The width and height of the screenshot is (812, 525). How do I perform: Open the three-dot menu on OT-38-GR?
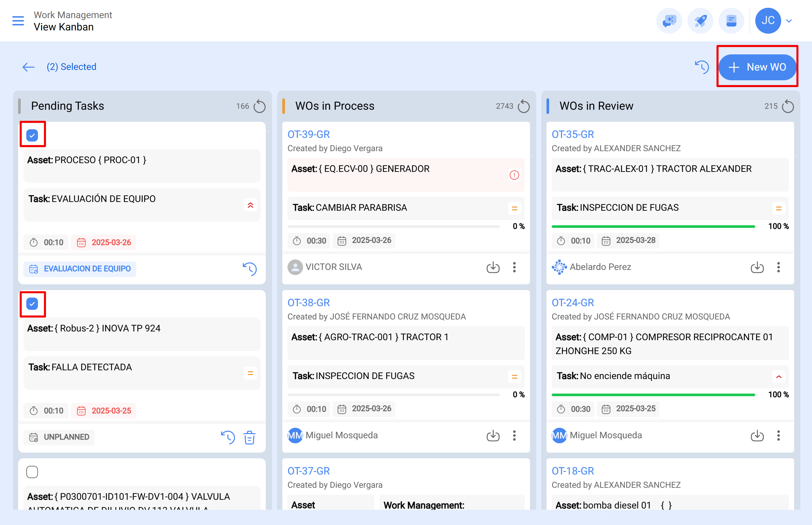[x=514, y=435]
